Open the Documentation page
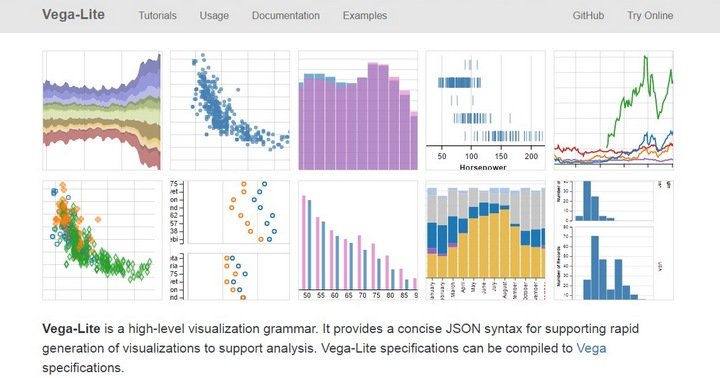 (286, 16)
